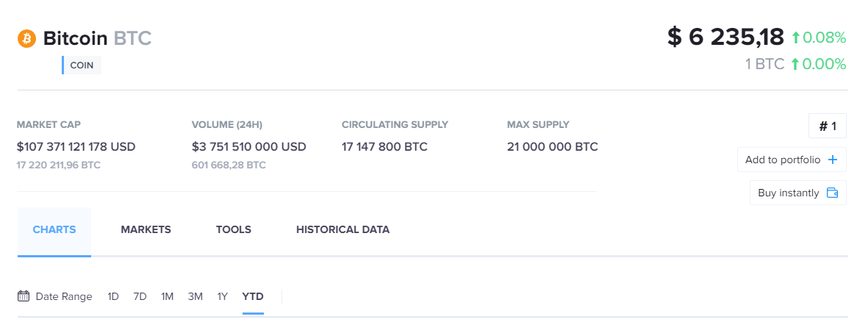Choose the 1Y date range

[222, 296]
